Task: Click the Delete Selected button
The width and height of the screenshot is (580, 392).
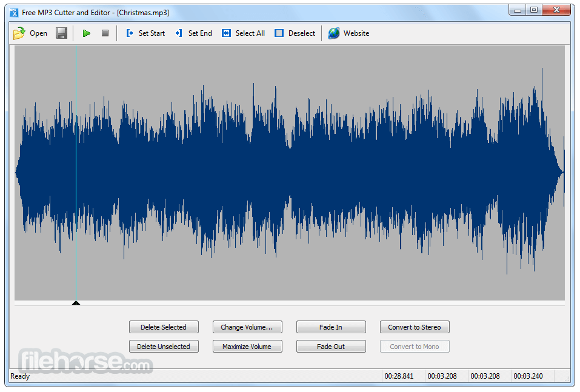Action: pyautogui.click(x=164, y=327)
